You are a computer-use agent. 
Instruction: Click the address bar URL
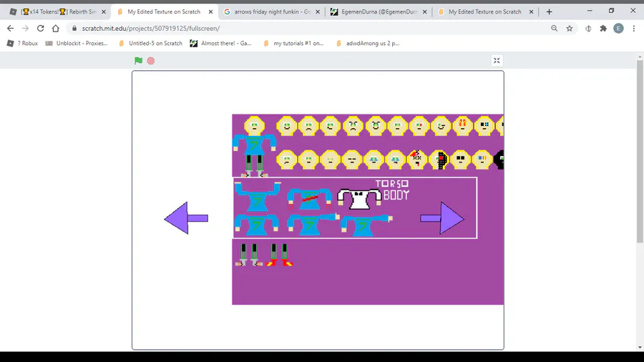point(151,29)
